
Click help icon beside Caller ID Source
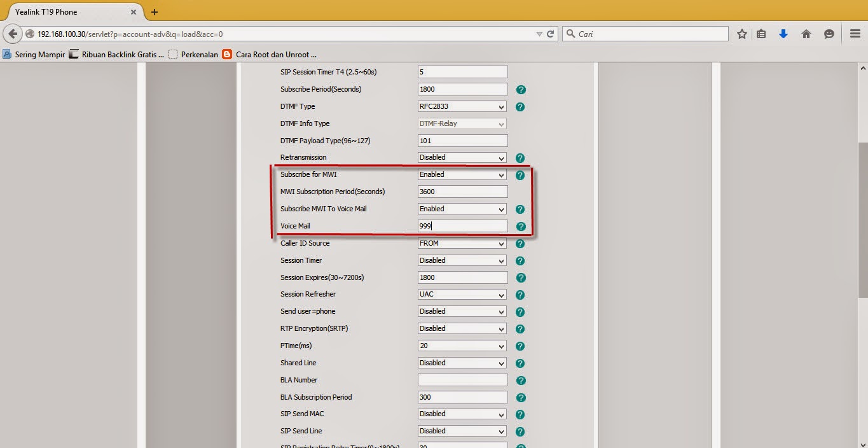pos(520,244)
